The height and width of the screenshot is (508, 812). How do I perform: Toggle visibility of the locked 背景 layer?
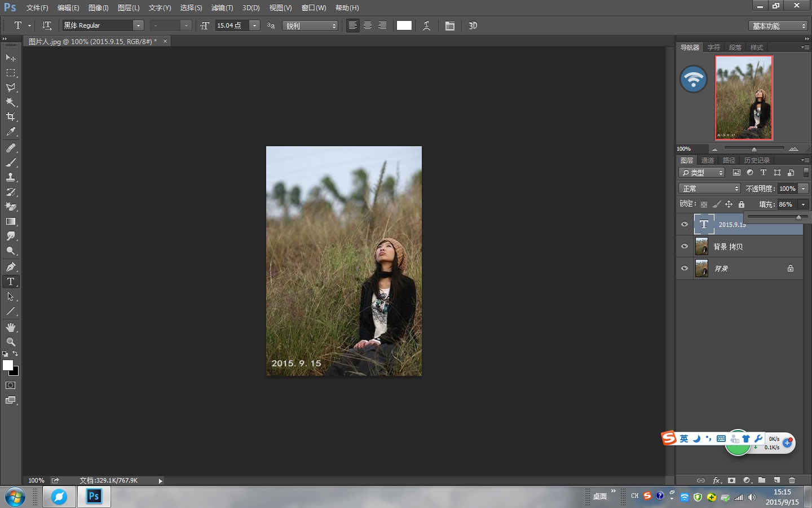coord(685,268)
